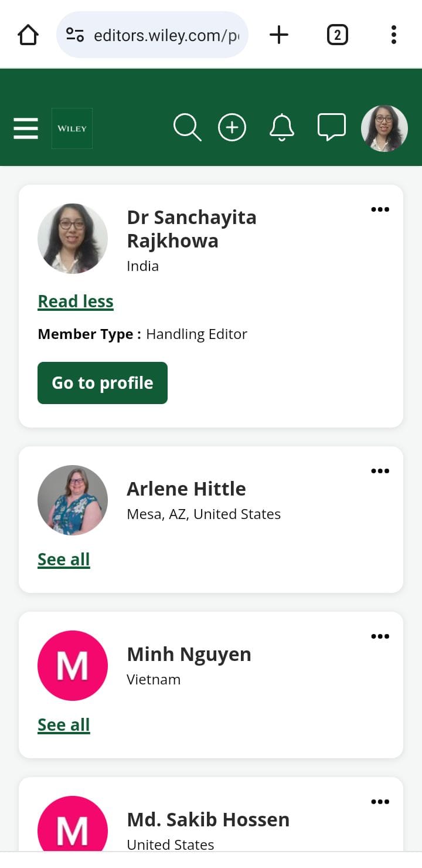Image resolution: width=422 pixels, height=868 pixels.
Task: Tap the browser home icon
Action: coord(28,35)
